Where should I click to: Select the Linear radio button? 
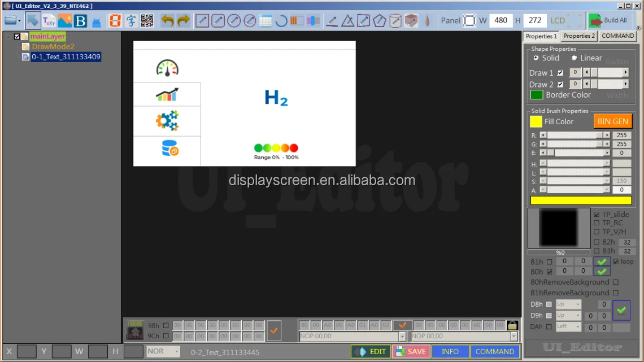click(574, 58)
